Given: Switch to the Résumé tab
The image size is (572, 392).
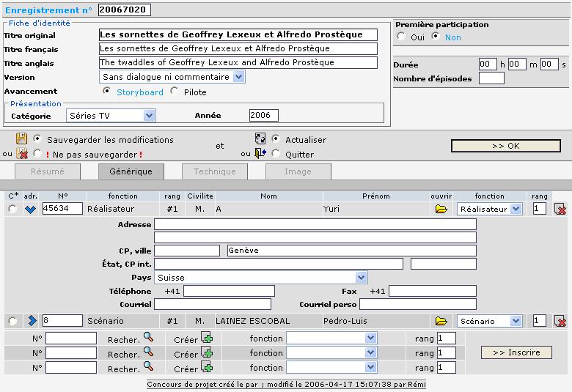Looking at the screenshot, I should (48, 171).
